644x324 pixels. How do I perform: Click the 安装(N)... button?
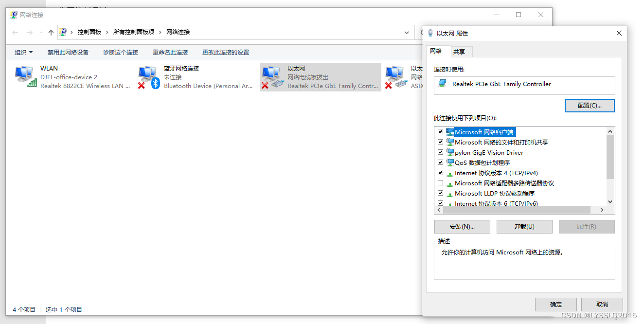462,227
